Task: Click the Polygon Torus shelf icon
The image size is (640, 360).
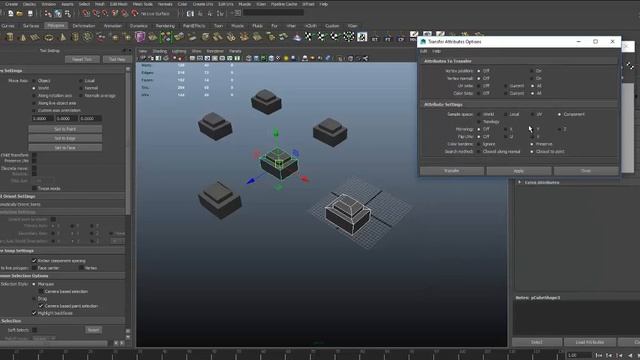Action: (49, 38)
